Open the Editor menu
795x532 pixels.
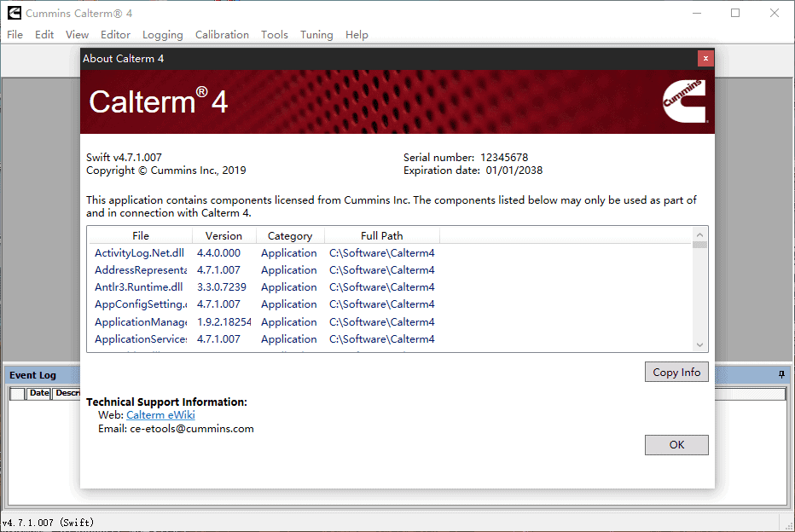click(x=115, y=34)
